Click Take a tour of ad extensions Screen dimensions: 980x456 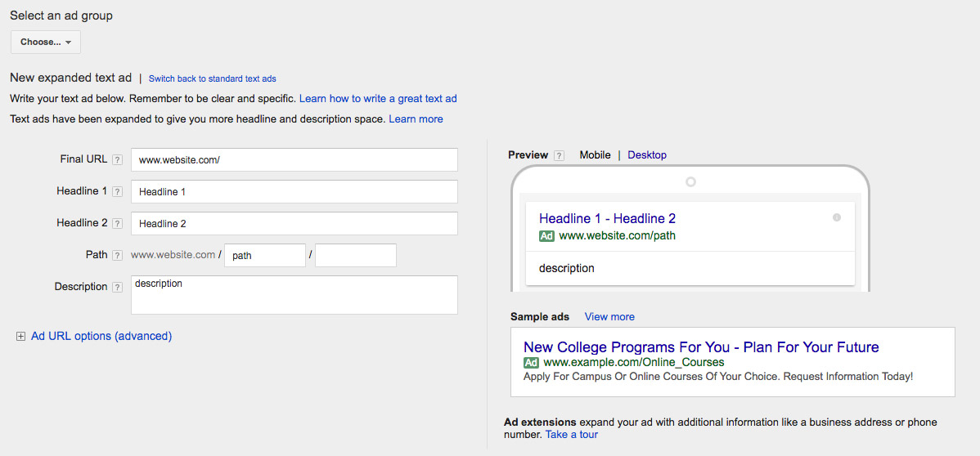[x=571, y=434]
